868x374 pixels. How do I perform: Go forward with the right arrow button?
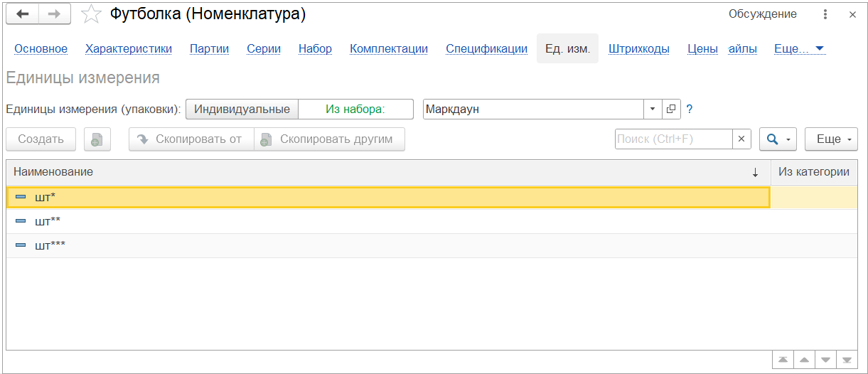tap(55, 14)
